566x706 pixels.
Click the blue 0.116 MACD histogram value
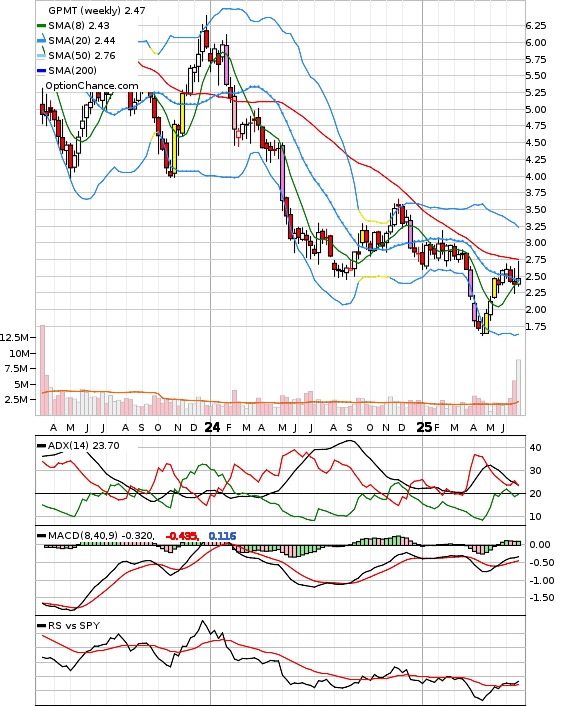pos(222,536)
